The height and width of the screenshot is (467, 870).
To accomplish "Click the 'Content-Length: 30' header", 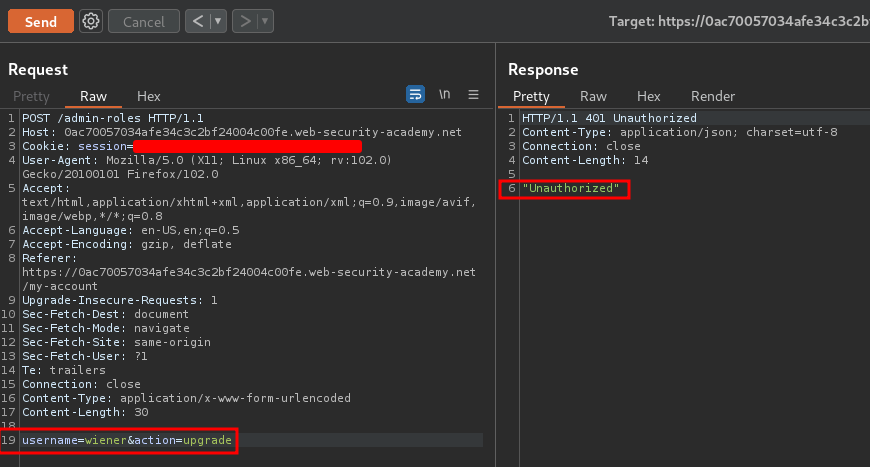I will (85, 412).
